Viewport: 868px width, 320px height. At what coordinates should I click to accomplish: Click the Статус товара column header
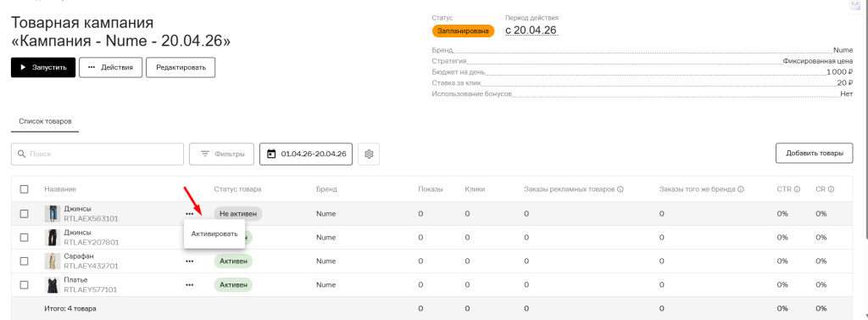(x=237, y=189)
